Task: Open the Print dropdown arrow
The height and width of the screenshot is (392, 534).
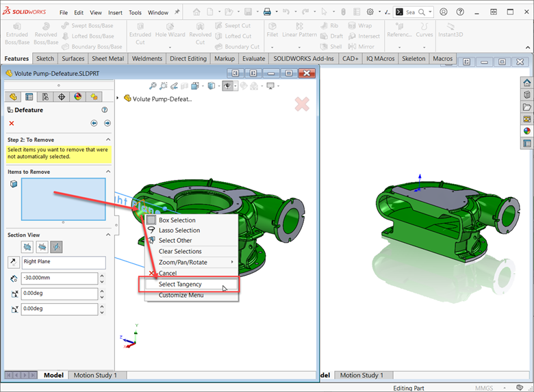Action: tap(277, 12)
